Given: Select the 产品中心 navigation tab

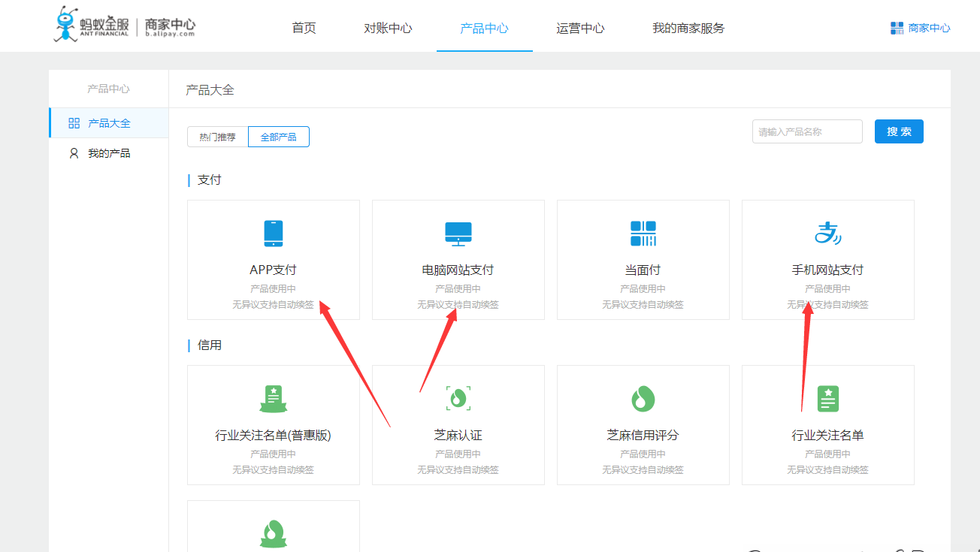Looking at the screenshot, I should coord(485,28).
